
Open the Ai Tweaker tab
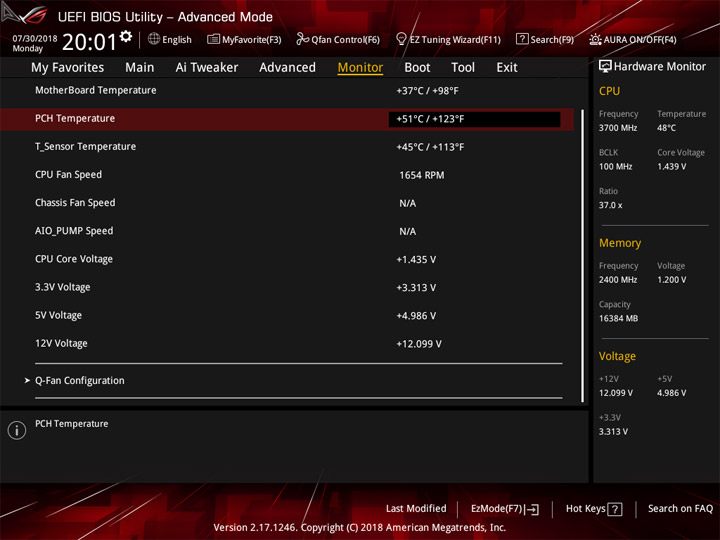207,68
